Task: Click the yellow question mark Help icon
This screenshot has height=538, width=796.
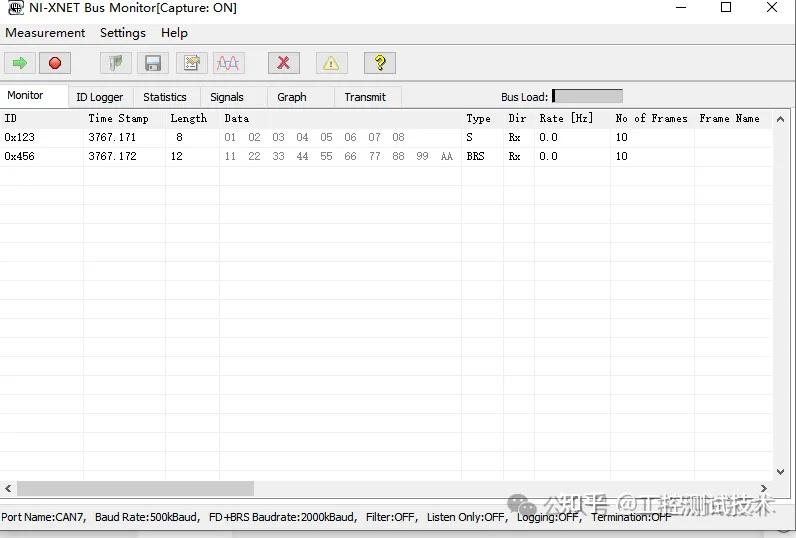Action: pos(380,63)
